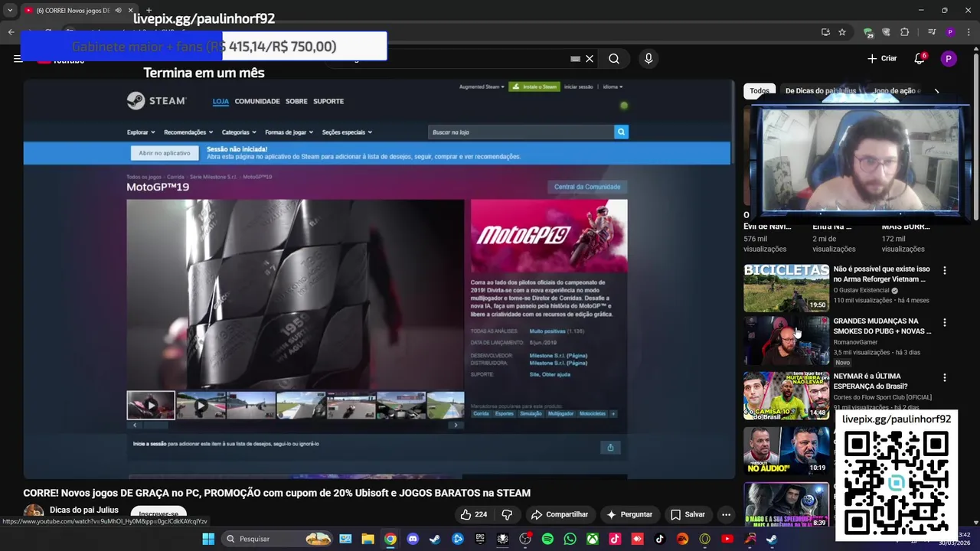Open the YouTube guide hamburger menu
Screen dimensions: 980x551
coord(18,58)
